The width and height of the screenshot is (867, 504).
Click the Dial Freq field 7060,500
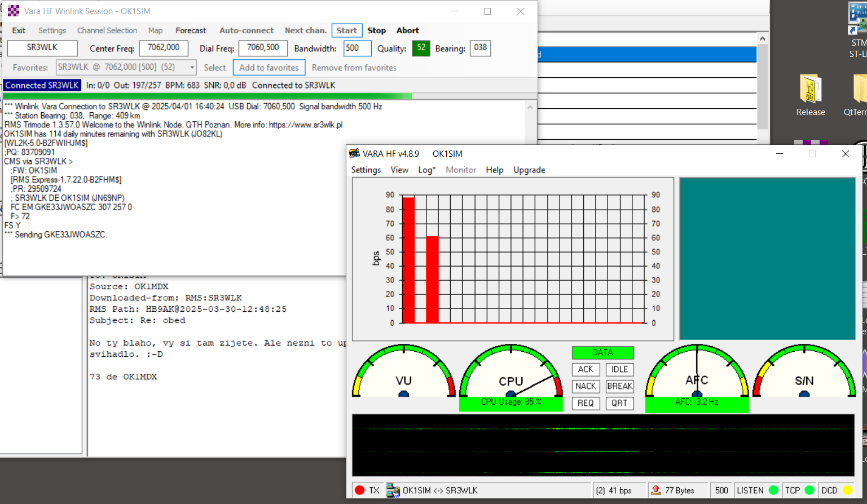point(263,48)
